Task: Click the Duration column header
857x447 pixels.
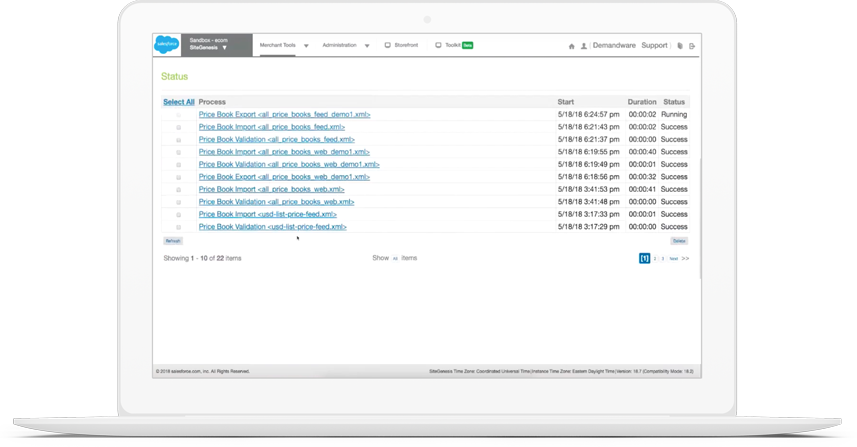Action: (x=642, y=102)
